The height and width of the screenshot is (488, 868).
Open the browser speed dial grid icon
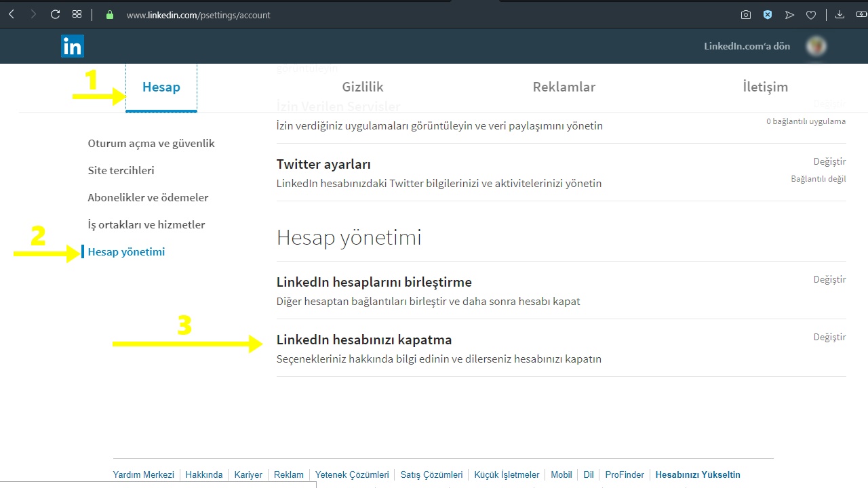pos(77,14)
